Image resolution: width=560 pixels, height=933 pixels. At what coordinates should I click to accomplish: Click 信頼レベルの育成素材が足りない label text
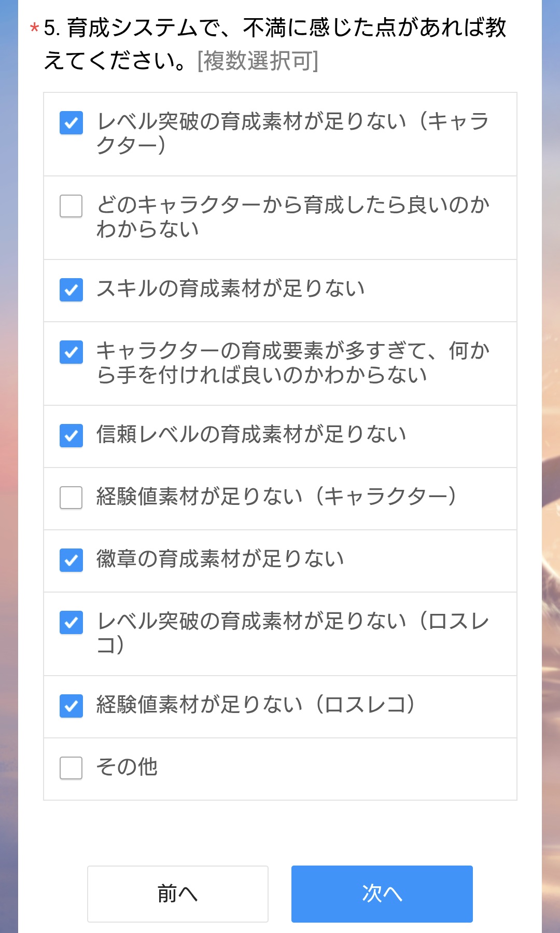(251, 434)
